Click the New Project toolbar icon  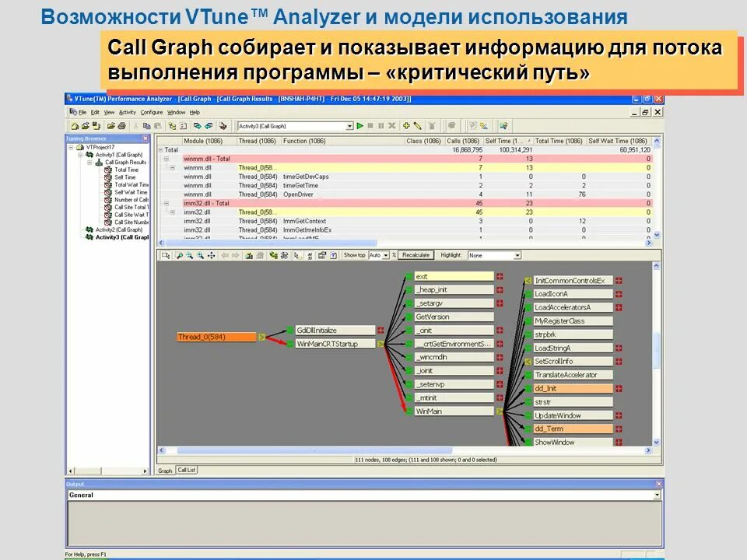75,126
